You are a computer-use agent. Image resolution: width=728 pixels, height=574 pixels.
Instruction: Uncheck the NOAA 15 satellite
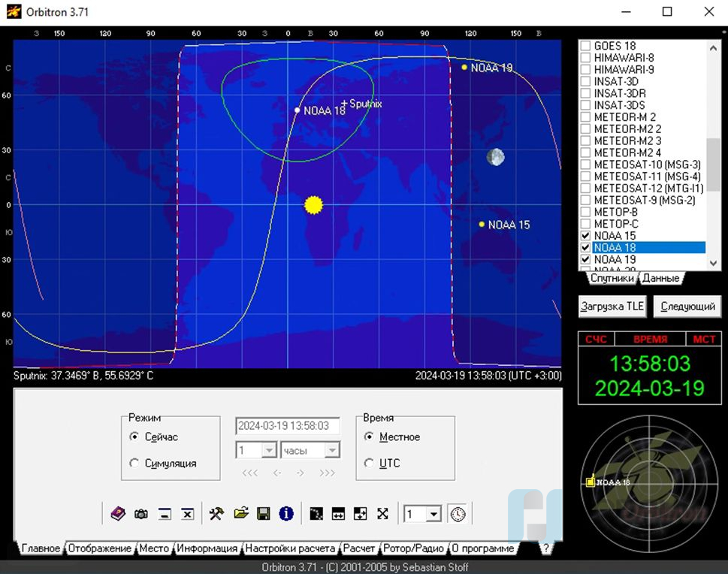click(586, 236)
